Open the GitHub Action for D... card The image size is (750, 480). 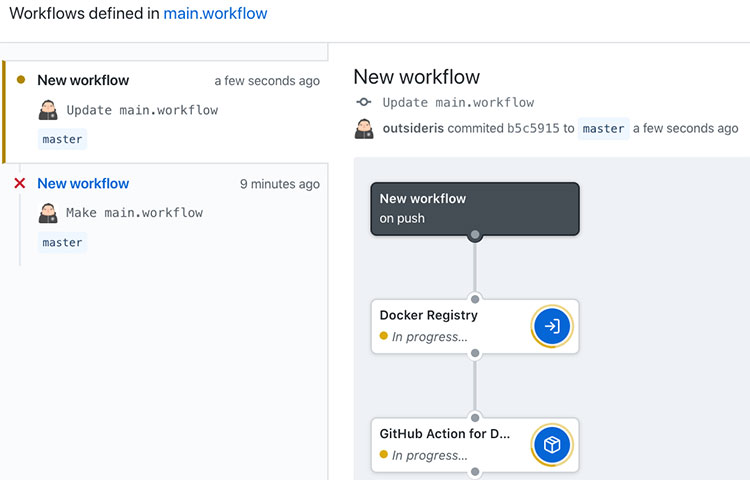click(475, 445)
